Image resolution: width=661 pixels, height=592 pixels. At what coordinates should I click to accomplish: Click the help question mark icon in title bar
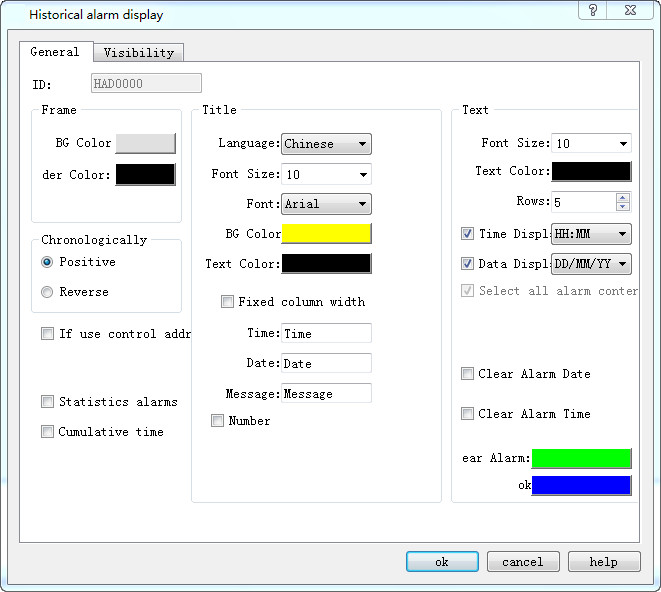(592, 10)
